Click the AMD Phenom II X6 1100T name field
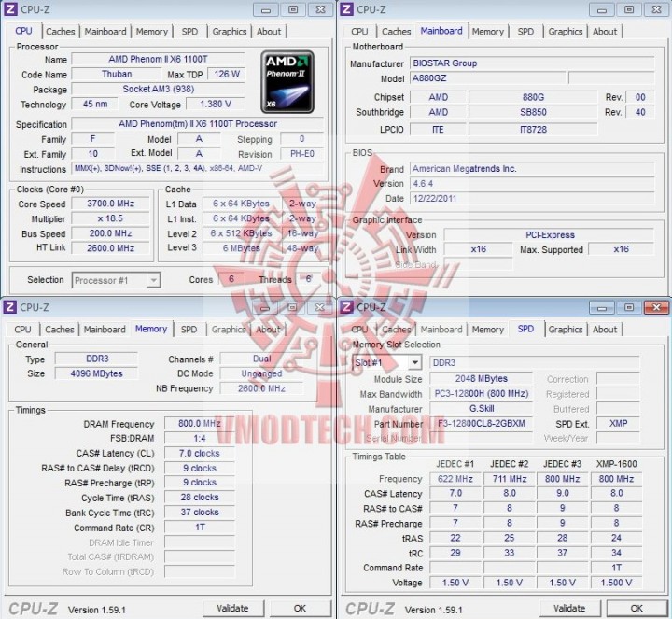 (158, 59)
